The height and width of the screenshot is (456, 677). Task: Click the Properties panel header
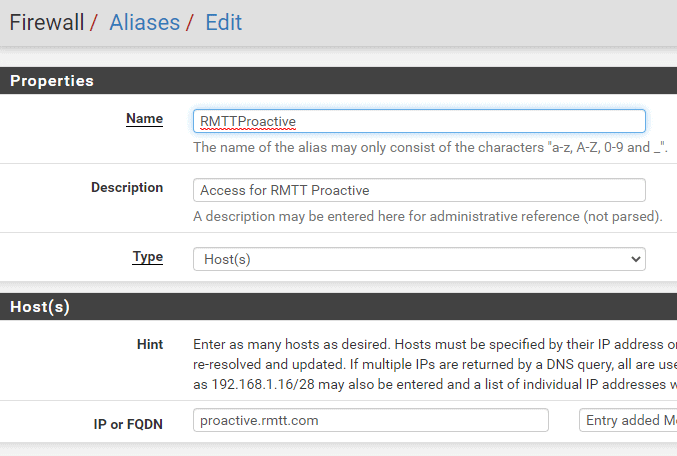point(338,81)
